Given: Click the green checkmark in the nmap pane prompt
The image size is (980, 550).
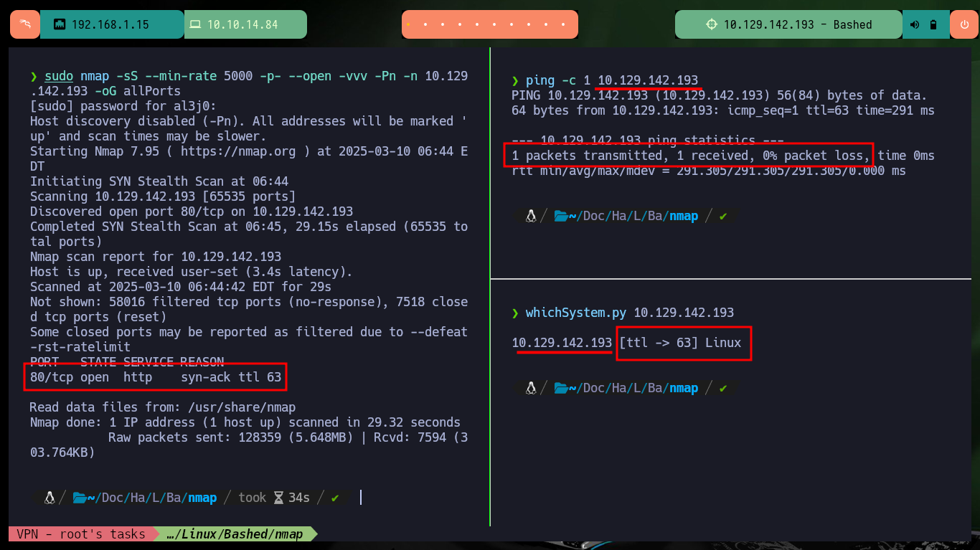Looking at the screenshot, I should (x=335, y=498).
